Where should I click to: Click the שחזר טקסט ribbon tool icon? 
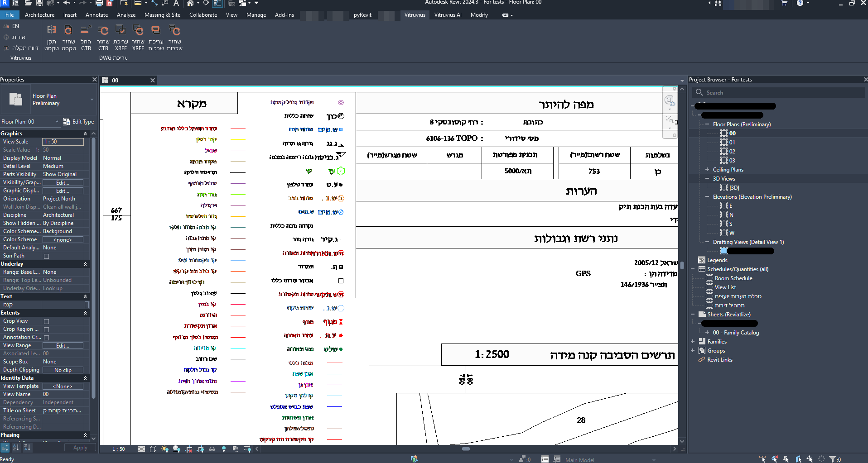point(68,30)
